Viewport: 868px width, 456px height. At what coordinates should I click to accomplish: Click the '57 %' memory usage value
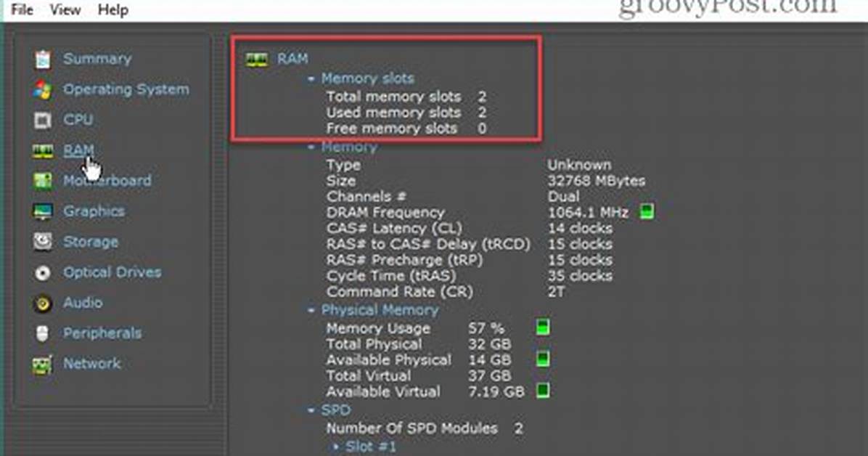(x=486, y=328)
